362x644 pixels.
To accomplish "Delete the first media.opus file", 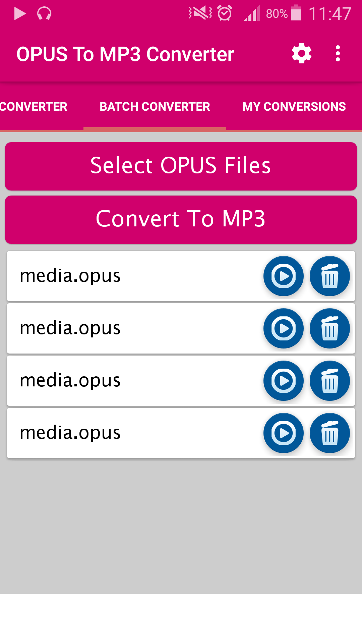I will click(x=329, y=276).
